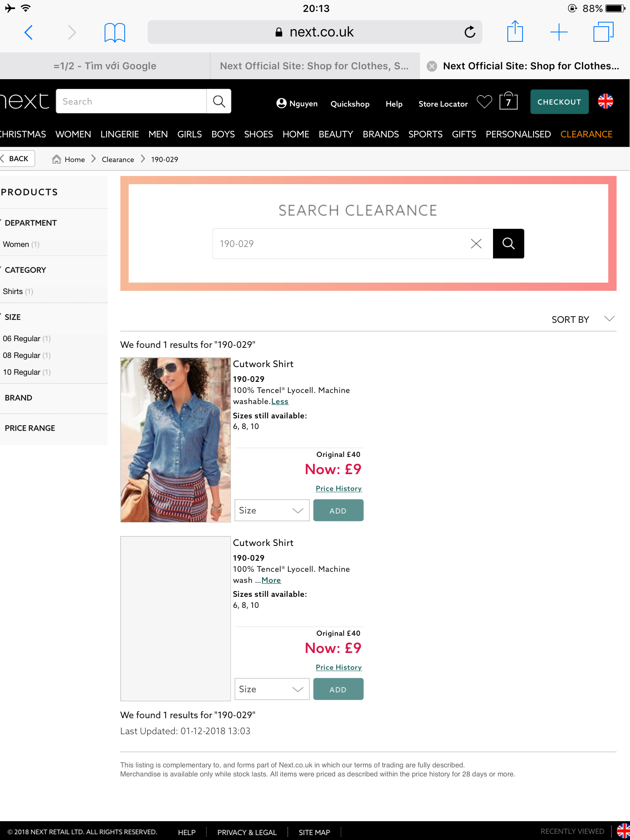
Task: Open the shopping bag with 7 items
Action: click(508, 102)
